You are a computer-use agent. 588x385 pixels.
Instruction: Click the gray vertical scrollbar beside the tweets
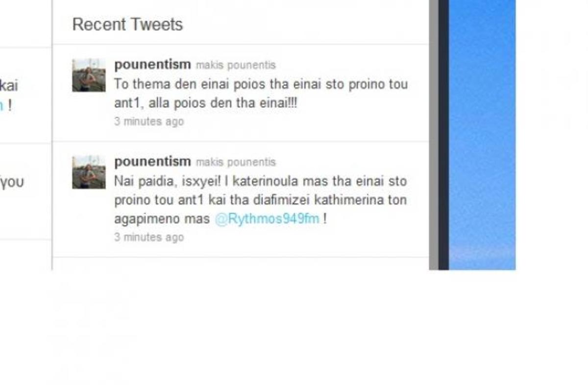(x=434, y=135)
